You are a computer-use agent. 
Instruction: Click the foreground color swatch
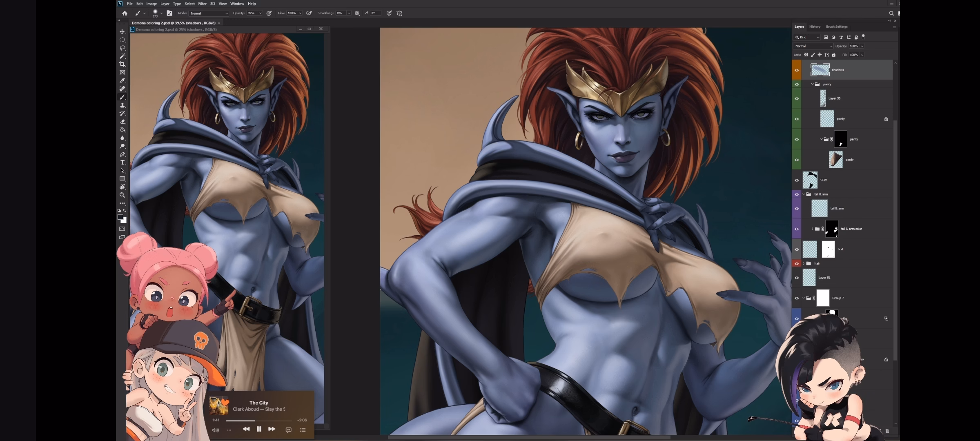click(x=120, y=217)
